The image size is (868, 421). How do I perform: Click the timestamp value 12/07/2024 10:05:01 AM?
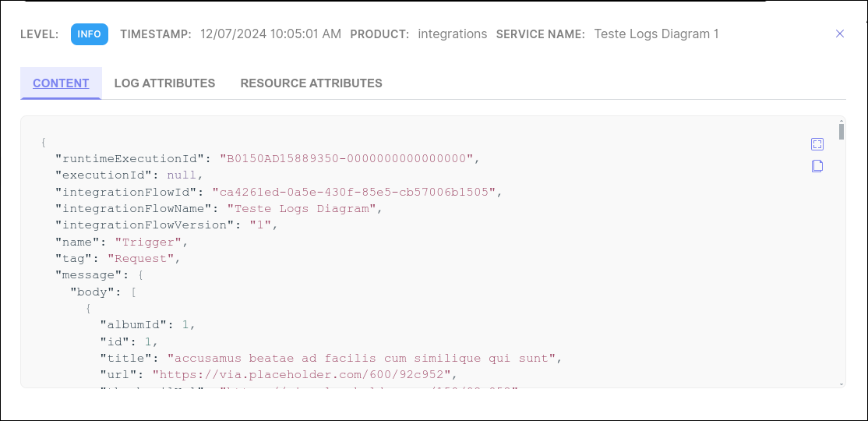point(270,34)
